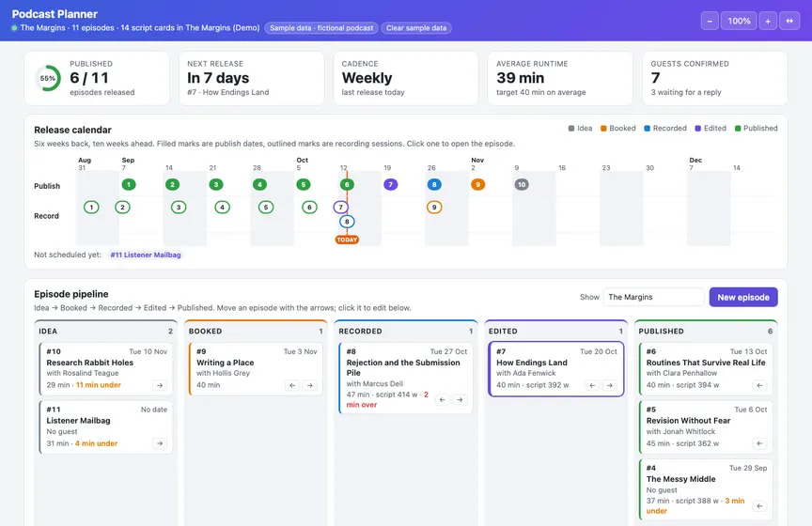
Task: Move Revision Without Fear backward
Action: 759,443
